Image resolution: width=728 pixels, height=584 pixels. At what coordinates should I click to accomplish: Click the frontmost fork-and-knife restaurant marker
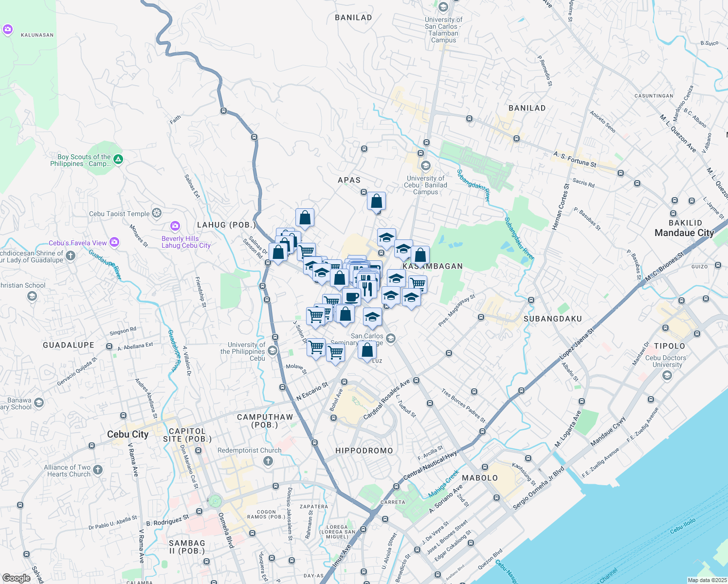(x=367, y=289)
